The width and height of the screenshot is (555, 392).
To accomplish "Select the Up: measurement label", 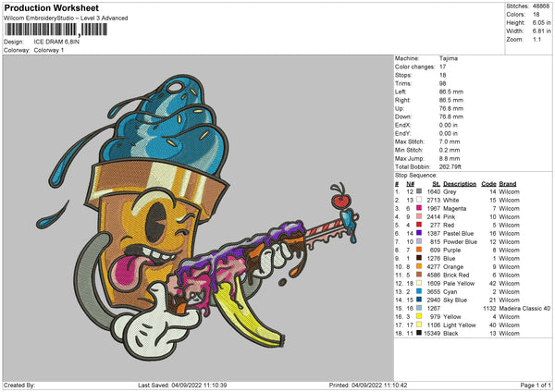I will point(400,108).
